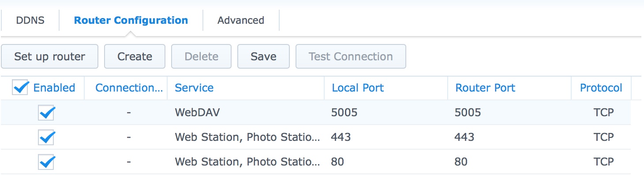Click the Delete button
The image size is (644, 184).
(202, 56)
